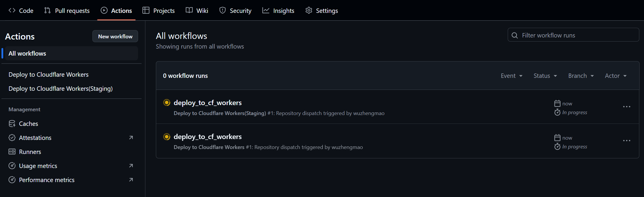Click 'In progress' text on non-Staging run

[575, 147]
